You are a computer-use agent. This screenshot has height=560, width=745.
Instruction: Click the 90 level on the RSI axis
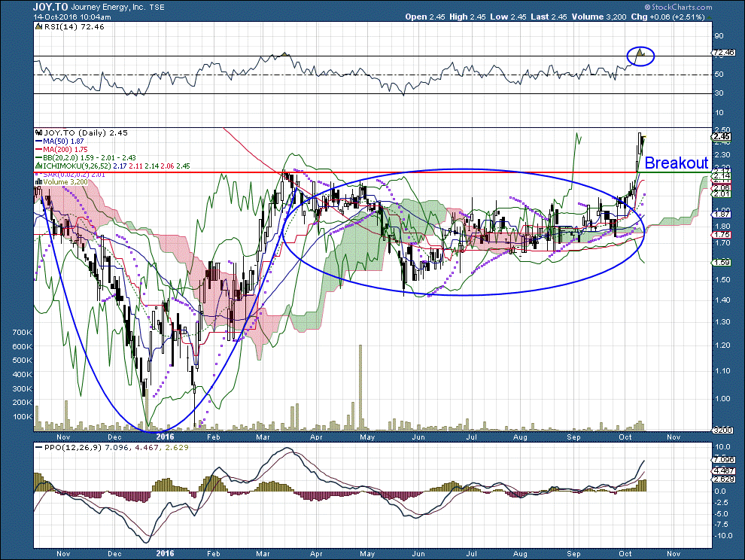point(719,36)
